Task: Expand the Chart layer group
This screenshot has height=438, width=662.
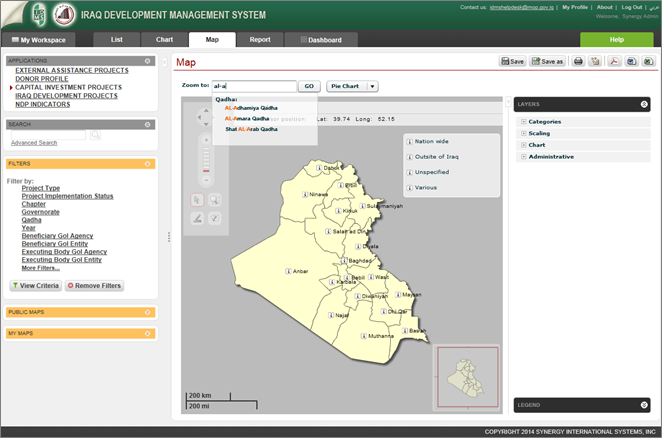Action: point(524,145)
